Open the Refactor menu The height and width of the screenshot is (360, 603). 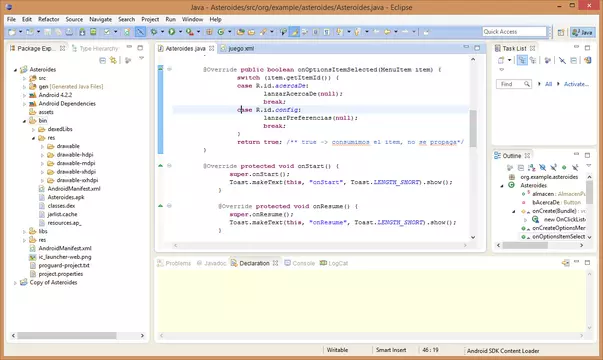point(48,19)
